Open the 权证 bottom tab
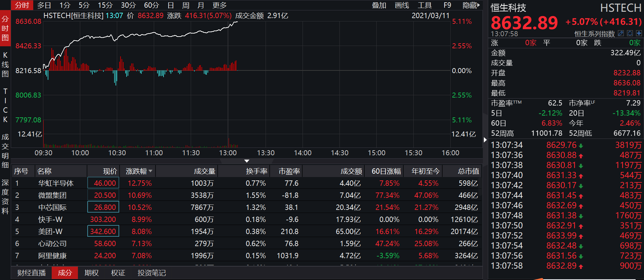The width and height of the screenshot is (644, 280). (118, 273)
